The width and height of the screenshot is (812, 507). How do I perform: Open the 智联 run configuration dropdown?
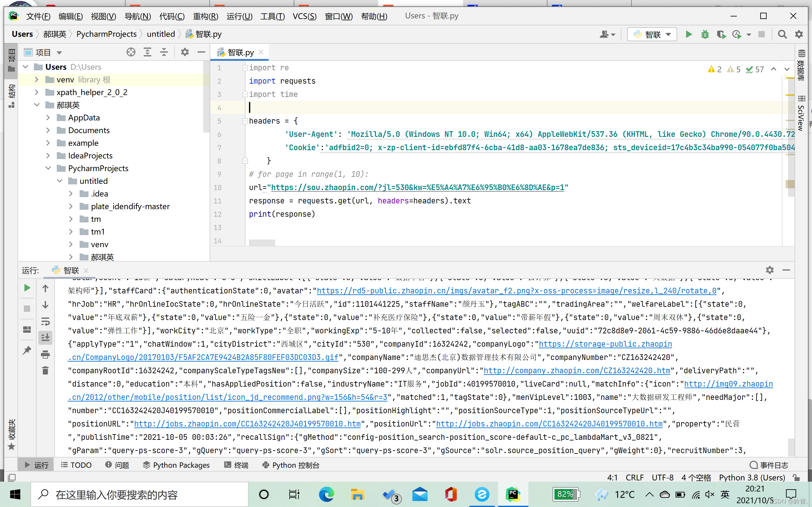coord(652,34)
